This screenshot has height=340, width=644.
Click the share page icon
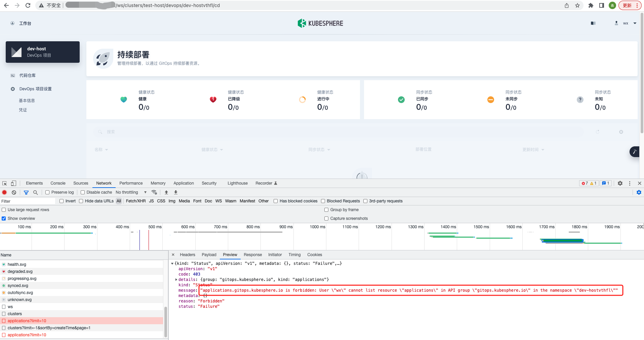[x=567, y=5]
